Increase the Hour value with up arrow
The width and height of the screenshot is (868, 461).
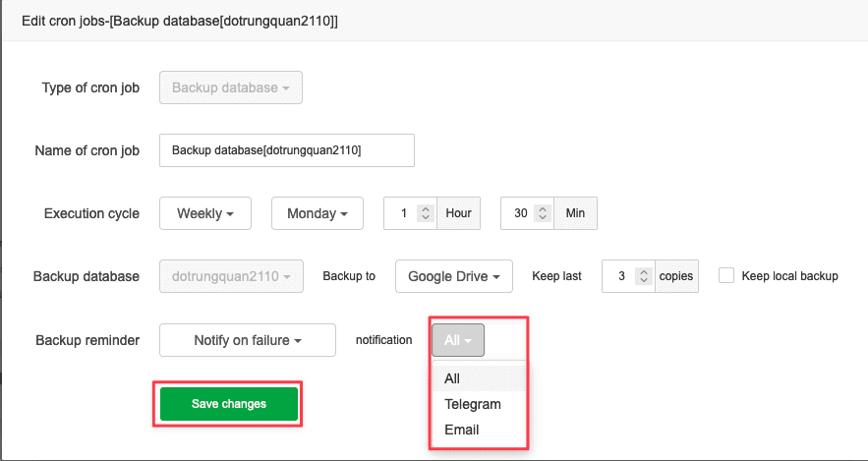pos(425,208)
